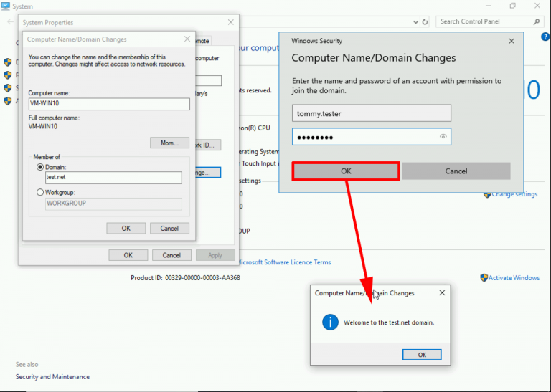Open the Activate Windows link
551x392 pixels.
pos(512,278)
